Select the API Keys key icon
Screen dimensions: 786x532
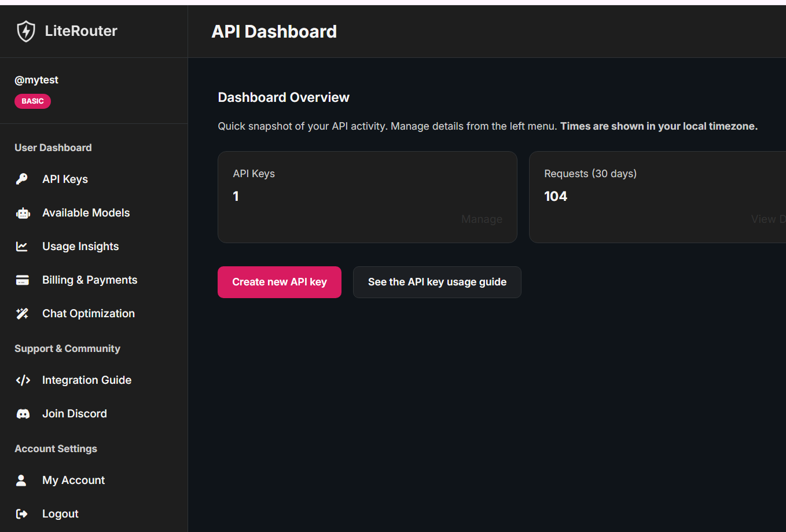(x=21, y=179)
